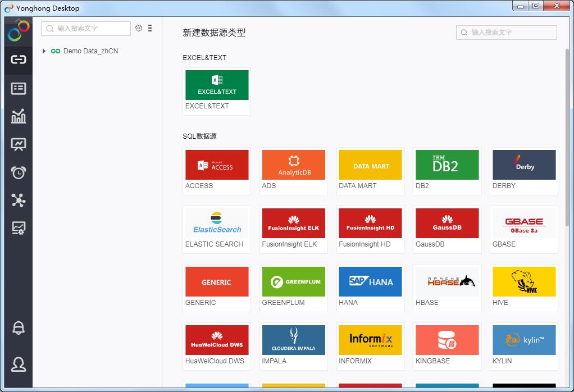Choose the GBase 8a tile
Screen dimensions: 574x392
pyautogui.click(x=524, y=230)
